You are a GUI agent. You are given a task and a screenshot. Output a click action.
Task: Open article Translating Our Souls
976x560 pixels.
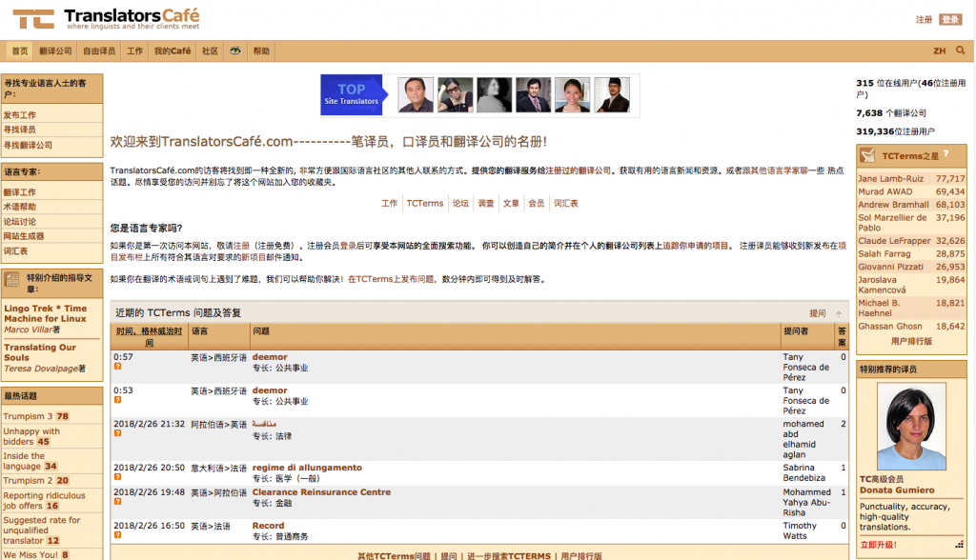[x=40, y=352]
